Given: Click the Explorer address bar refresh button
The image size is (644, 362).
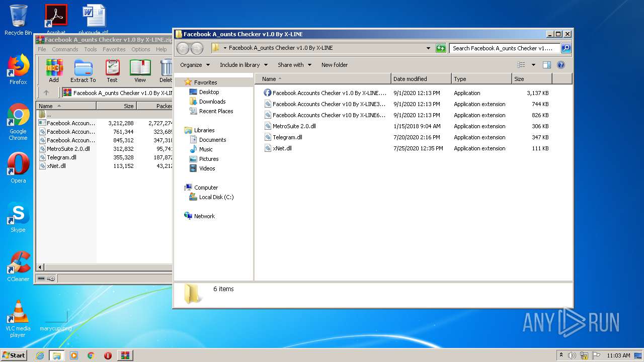Looking at the screenshot, I should click(x=441, y=48).
